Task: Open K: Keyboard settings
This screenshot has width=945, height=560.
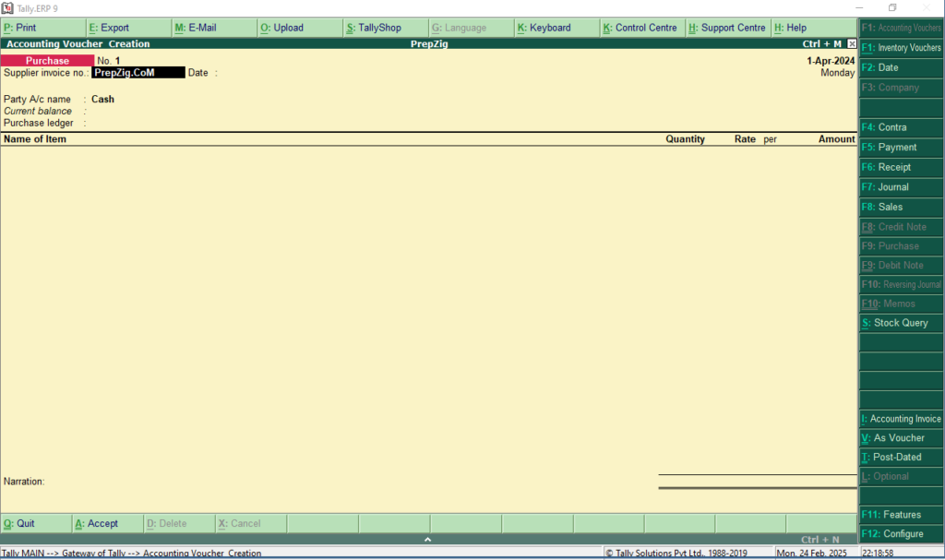Action: coord(556,28)
